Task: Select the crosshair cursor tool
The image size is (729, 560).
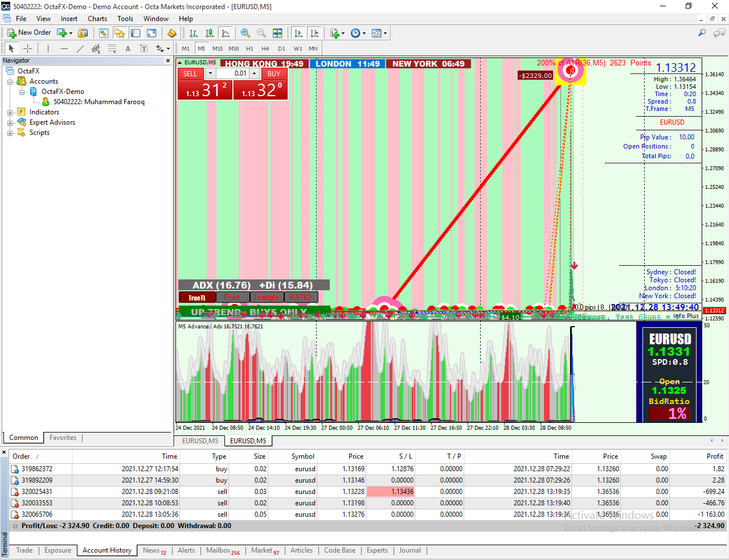Action: click(27, 48)
